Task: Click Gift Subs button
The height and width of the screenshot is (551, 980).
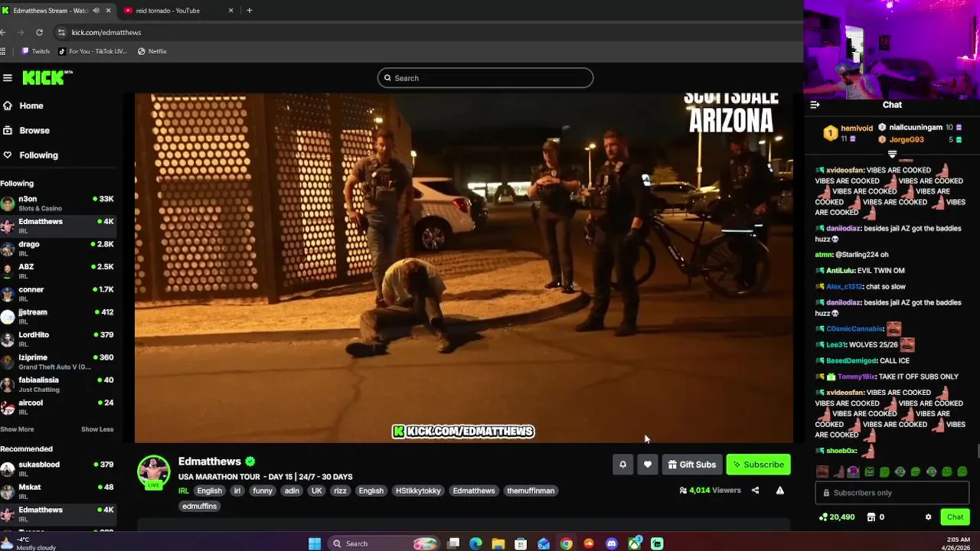Action: tap(692, 465)
